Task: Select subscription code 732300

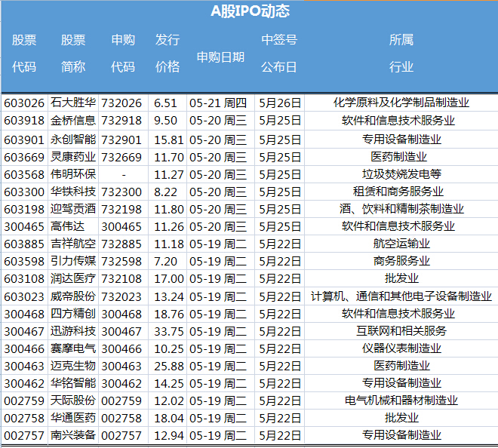Action: (x=121, y=192)
